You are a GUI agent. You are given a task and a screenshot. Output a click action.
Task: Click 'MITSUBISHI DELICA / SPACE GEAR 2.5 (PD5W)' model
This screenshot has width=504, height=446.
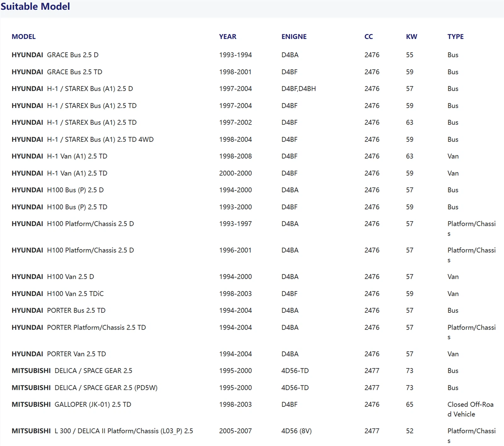pos(84,387)
